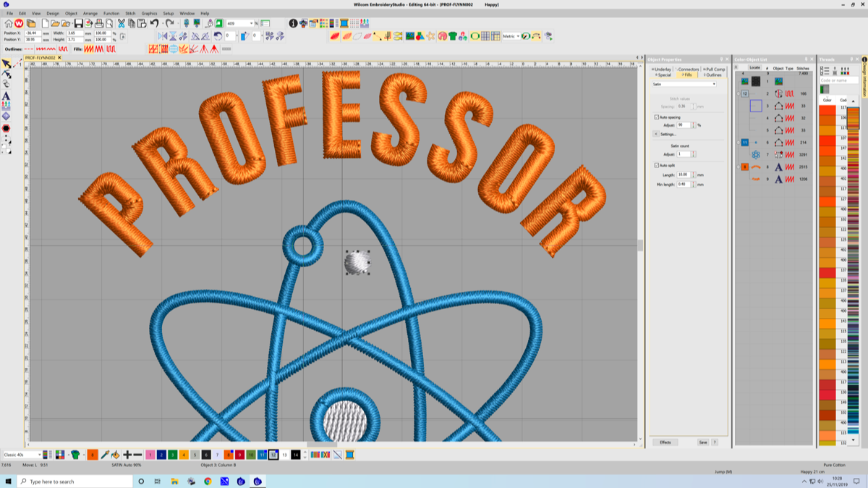Select color swatch 1 pink
Image resolution: width=868 pixels, height=488 pixels.
coord(150,455)
